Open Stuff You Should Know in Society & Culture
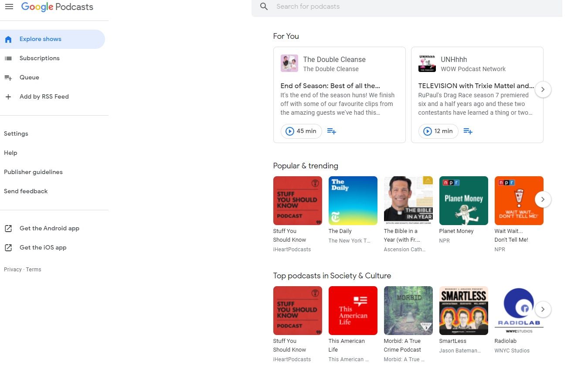 [298, 311]
